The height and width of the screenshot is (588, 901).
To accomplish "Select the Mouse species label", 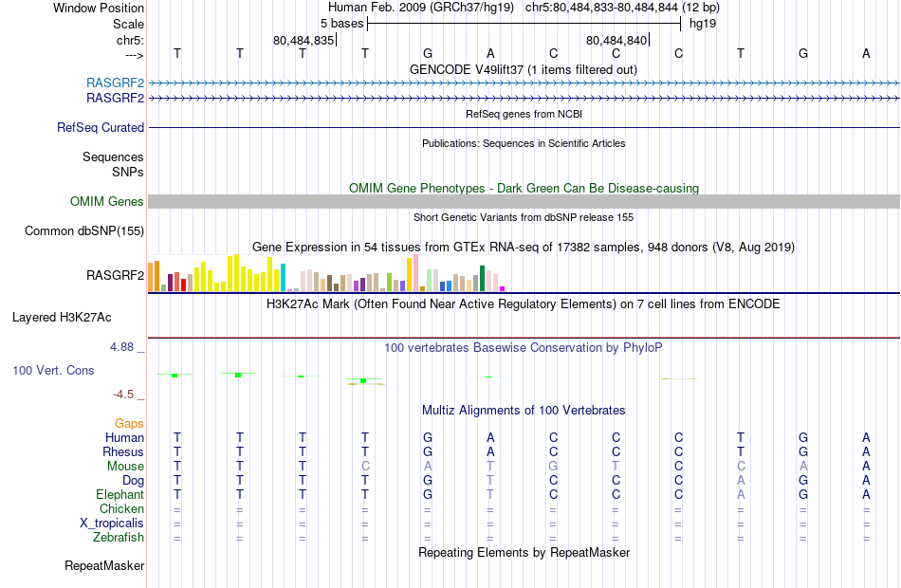I will click(125, 467).
